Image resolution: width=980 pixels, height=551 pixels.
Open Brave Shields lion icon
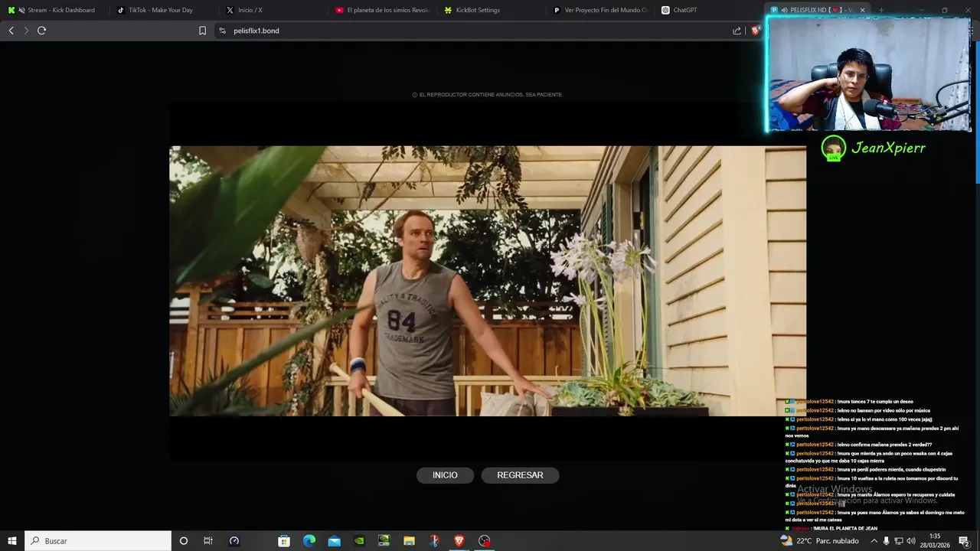click(755, 31)
